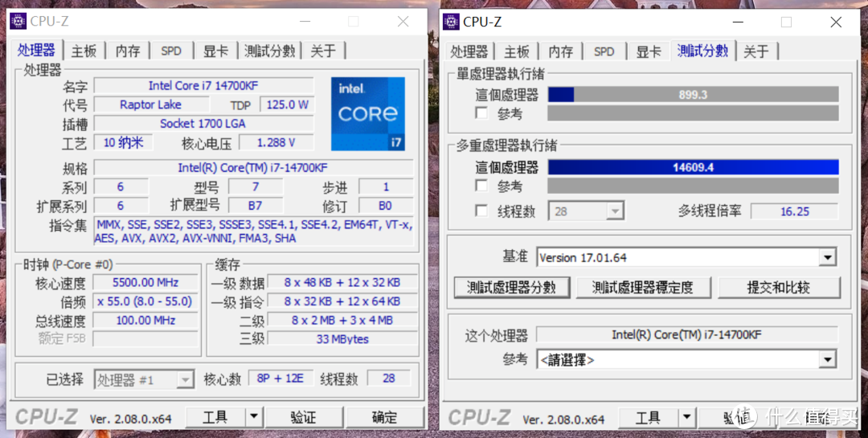Viewport: 868px width, 438px height.
Task: Switch to 内存 tab in right CPU-Z window
Action: tap(560, 51)
